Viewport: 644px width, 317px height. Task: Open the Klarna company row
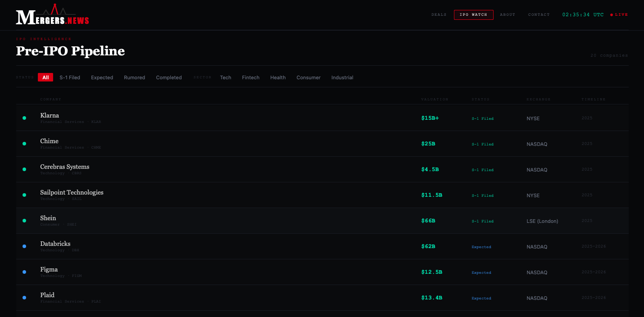point(322,118)
